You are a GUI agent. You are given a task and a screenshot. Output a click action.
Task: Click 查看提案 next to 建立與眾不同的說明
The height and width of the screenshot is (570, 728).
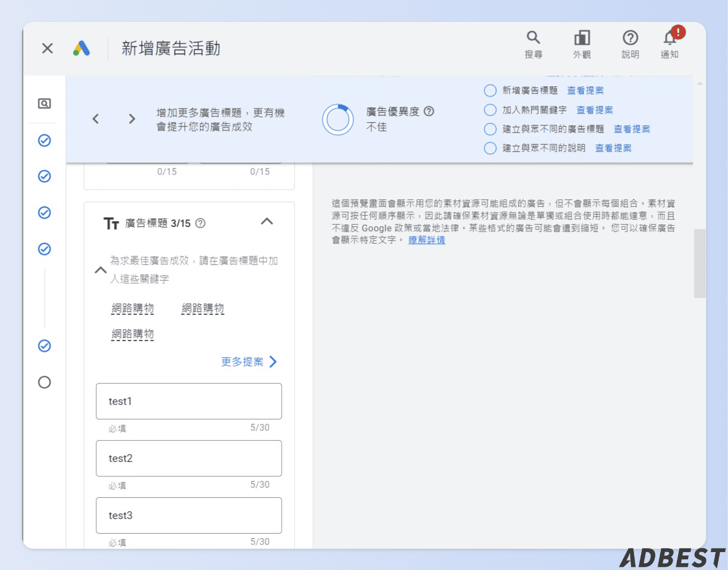point(613,148)
